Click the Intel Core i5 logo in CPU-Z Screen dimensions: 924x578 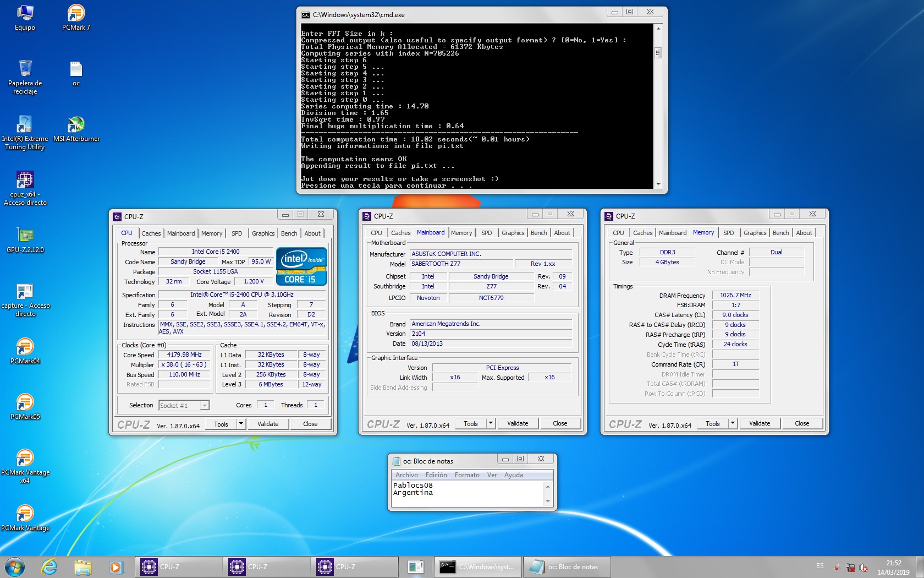301,267
